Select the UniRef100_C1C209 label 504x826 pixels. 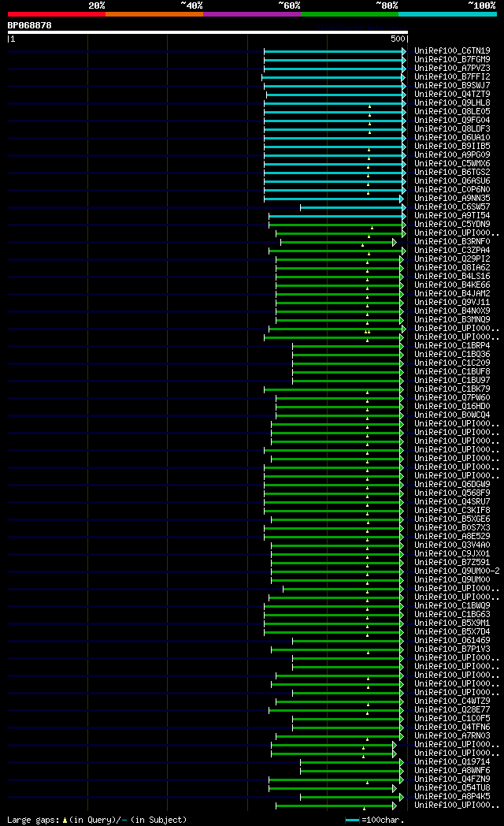pos(452,363)
